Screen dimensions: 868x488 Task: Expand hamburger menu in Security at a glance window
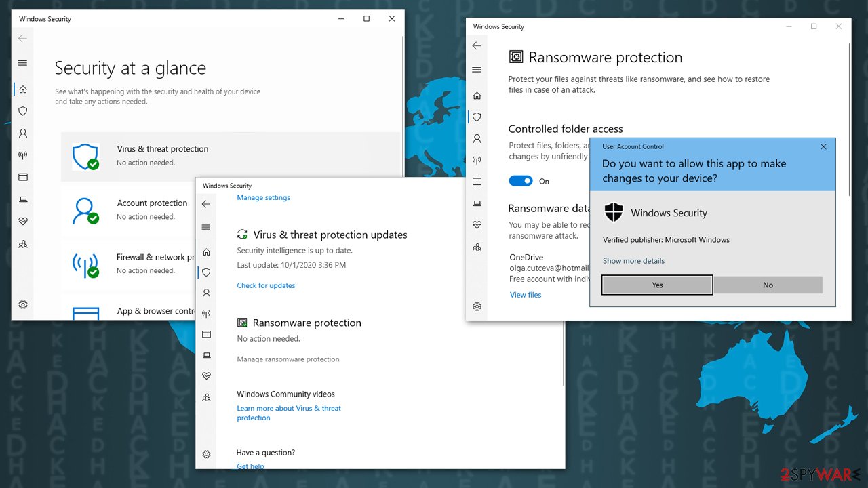[x=23, y=63]
